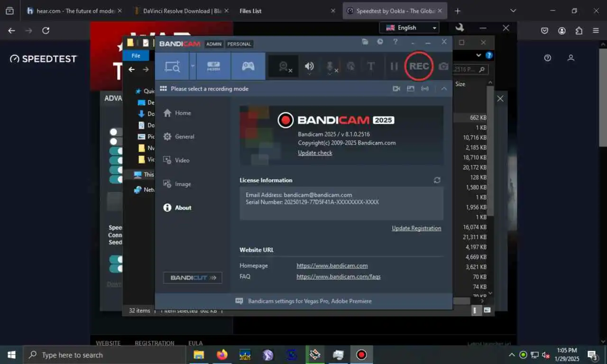Refresh license information icon
The width and height of the screenshot is (607, 364).
coord(437,180)
